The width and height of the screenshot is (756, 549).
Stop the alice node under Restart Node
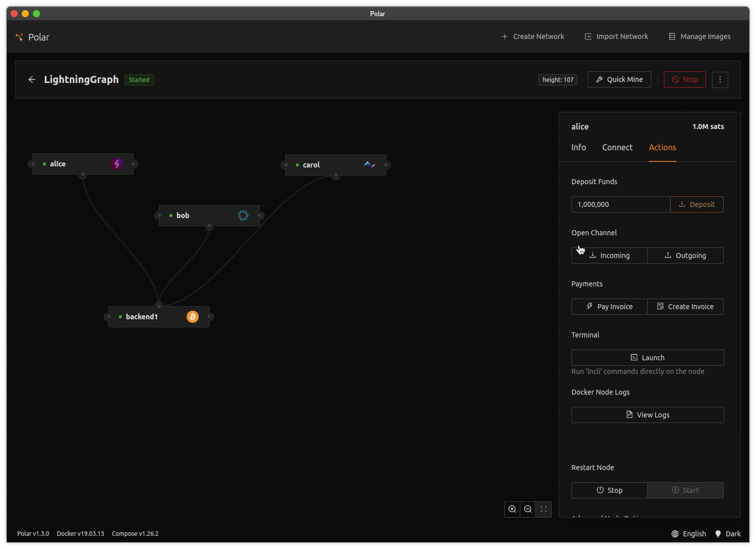coord(609,490)
